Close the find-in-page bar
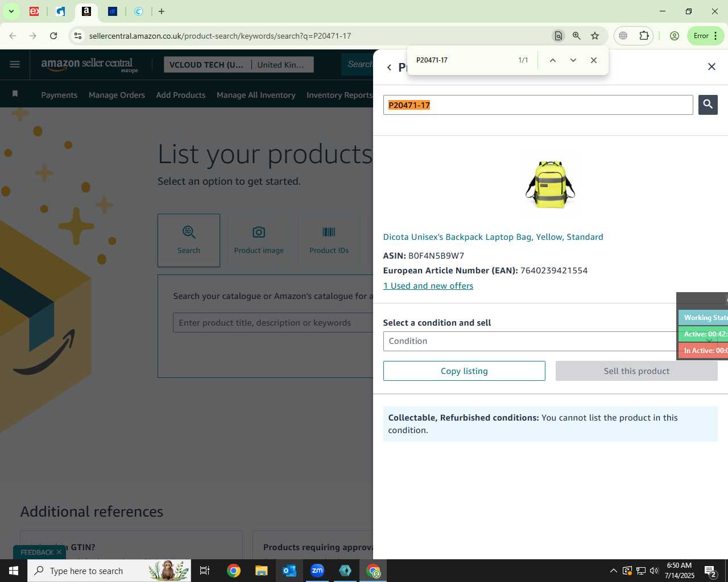 pyautogui.click(x=593, y=60)
